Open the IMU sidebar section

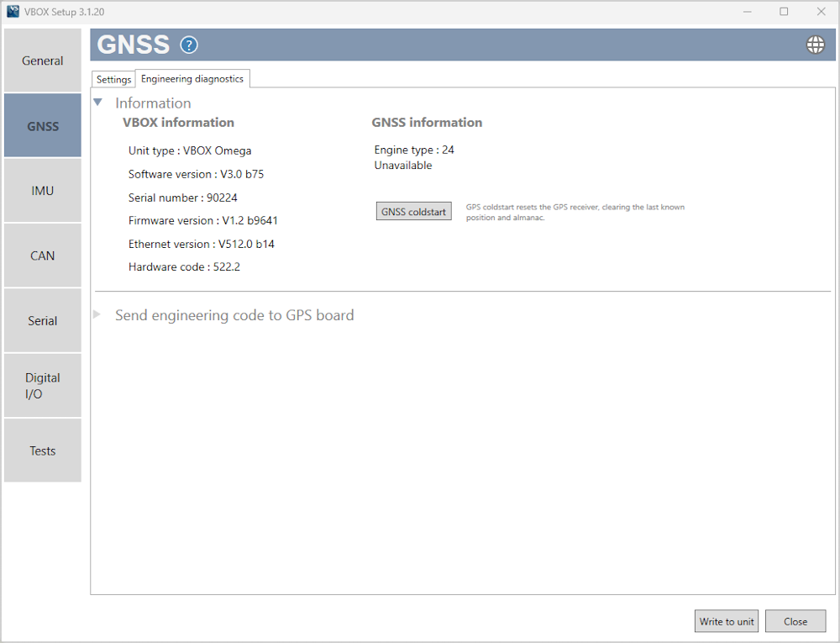click(43, 191)
